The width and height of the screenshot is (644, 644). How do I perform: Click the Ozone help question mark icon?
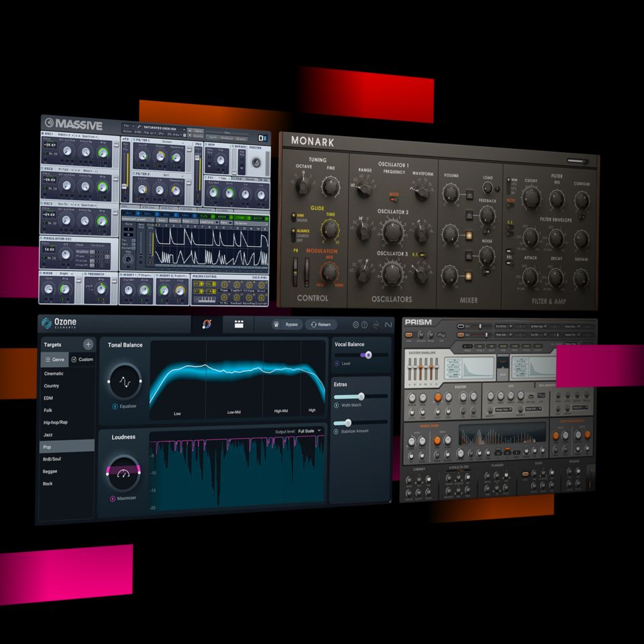coord(365,325)
